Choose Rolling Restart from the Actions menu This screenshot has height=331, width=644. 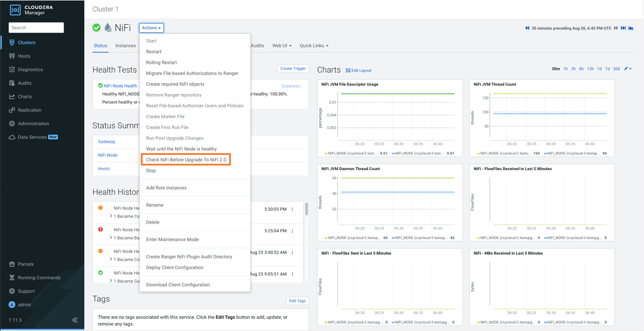(161, 62)
